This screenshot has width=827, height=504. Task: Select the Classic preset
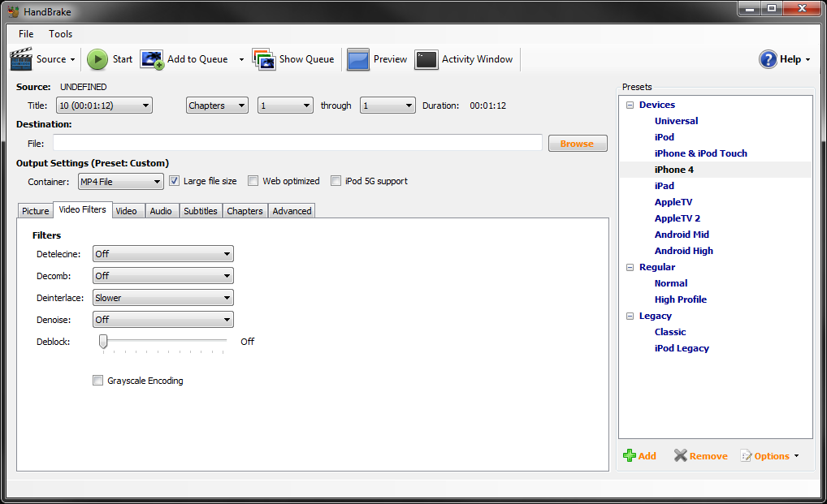click(x=670, y=332)
